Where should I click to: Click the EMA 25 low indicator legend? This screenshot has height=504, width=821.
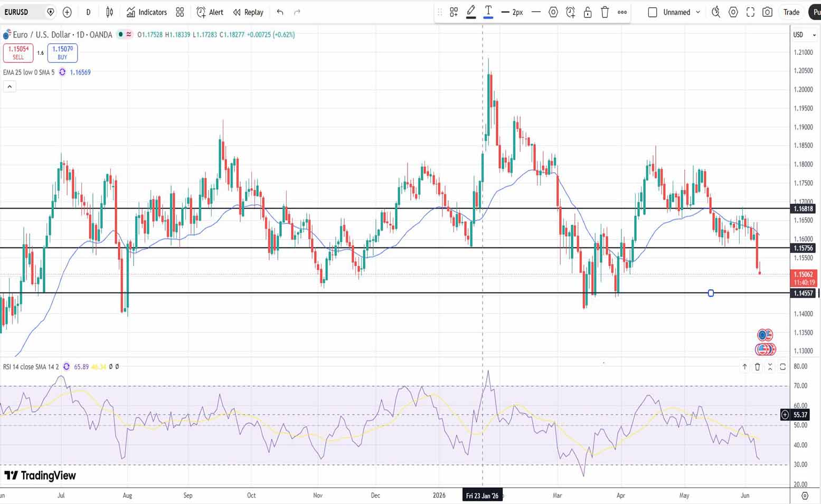pos(29,72)
